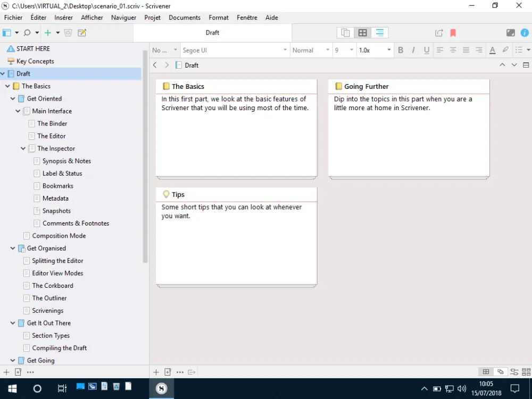Viewport: 532px width, 399px height.
Task: Align text right
Action: point(479,50)
